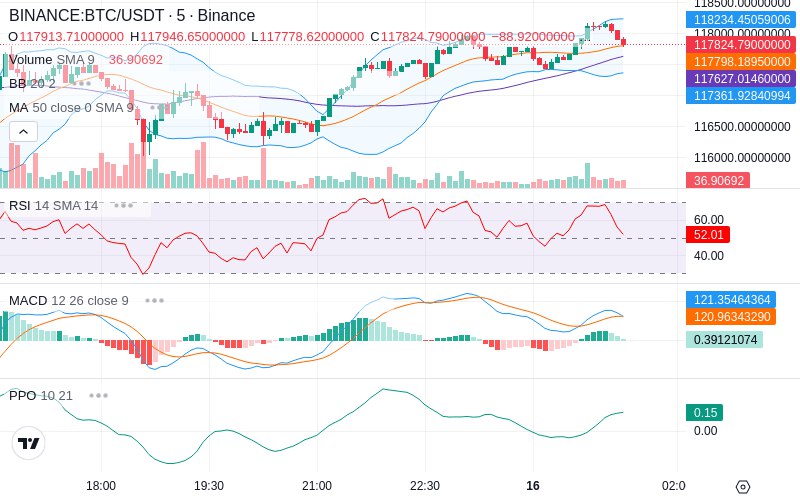Select the MACD 12 26 close 9 legend

[x=68, y=301]
